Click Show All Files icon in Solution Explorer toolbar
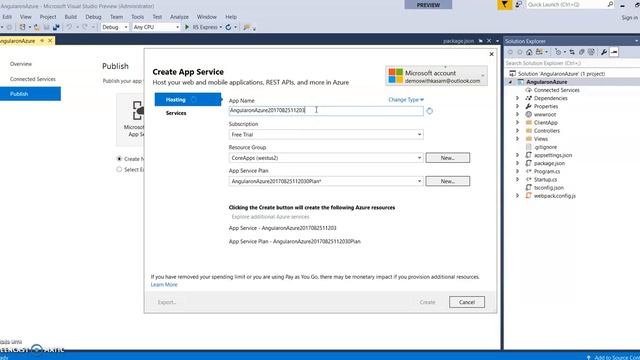The height and width of the screenshot is (360, 640). [x=591, y=52]
